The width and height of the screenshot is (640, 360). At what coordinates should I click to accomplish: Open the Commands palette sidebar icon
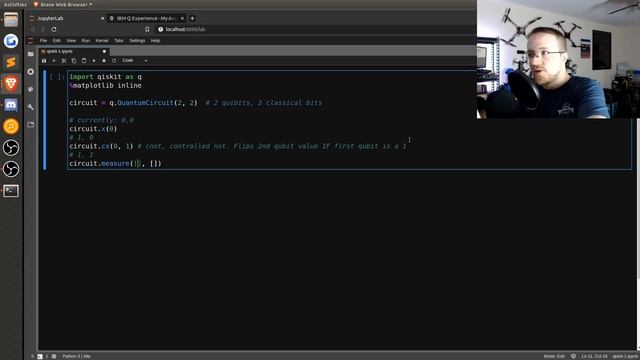(x=31, y=89)
